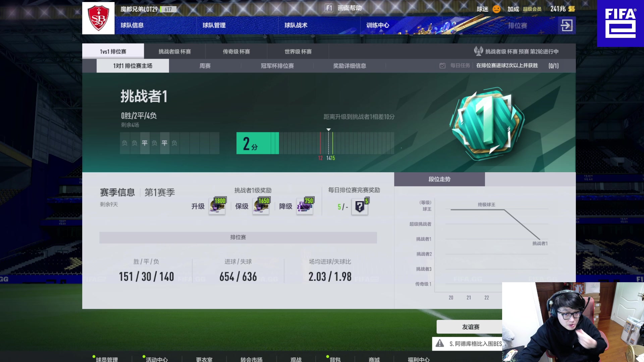Click the 球迷 smiley face icon
This screenshot has width=644, height=362.
pyautogui.click(x=496, y=9)
